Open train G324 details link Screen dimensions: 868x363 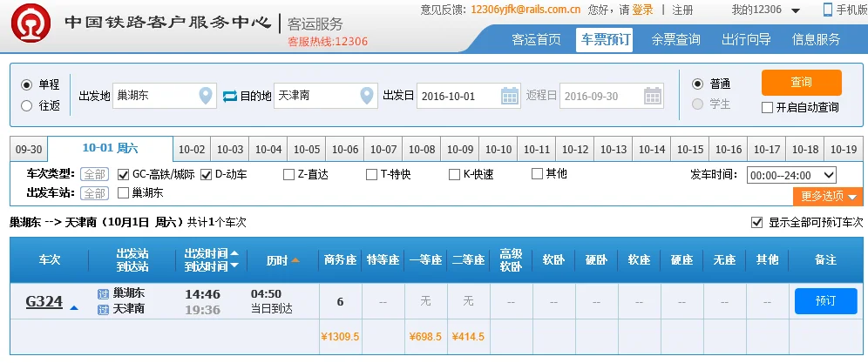44,302
